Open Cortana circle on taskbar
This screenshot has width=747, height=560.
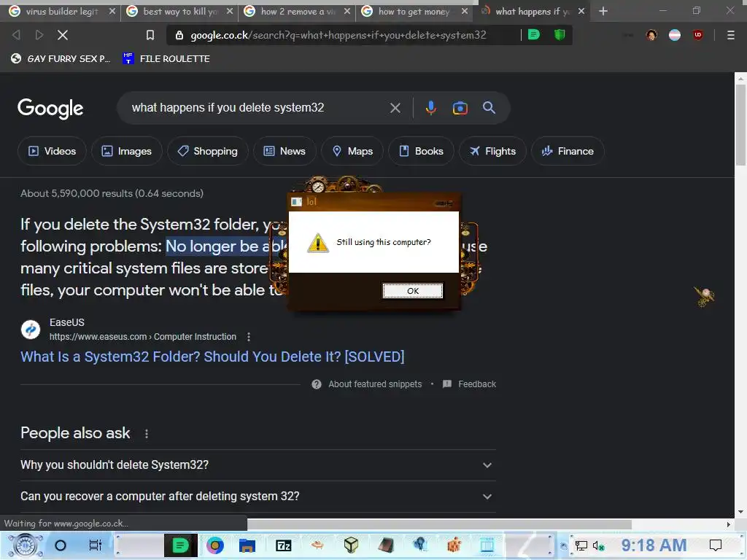click(x=61, y=545)
